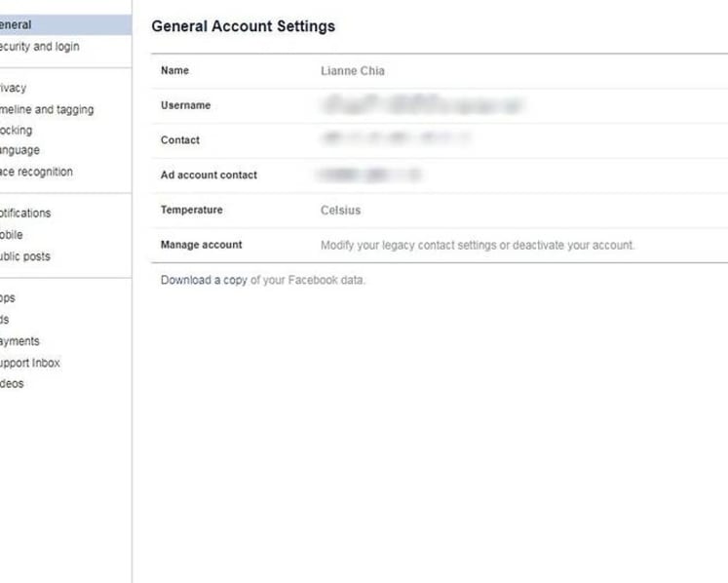This screenshot has width=728, height=583.
Task: Select General in the settings sidebar
Action: tap(65, 24)
